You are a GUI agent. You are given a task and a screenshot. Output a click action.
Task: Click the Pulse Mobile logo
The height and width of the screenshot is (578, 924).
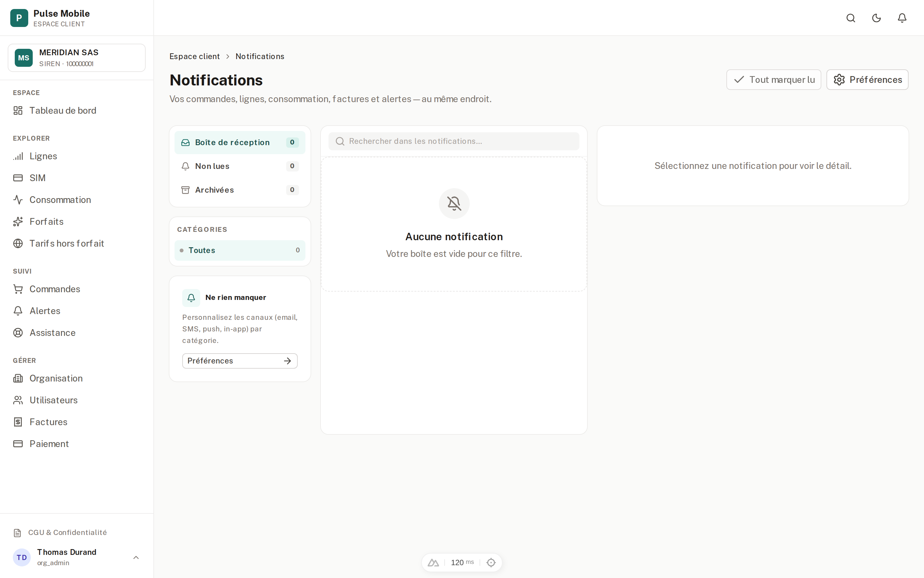[19, 18]
